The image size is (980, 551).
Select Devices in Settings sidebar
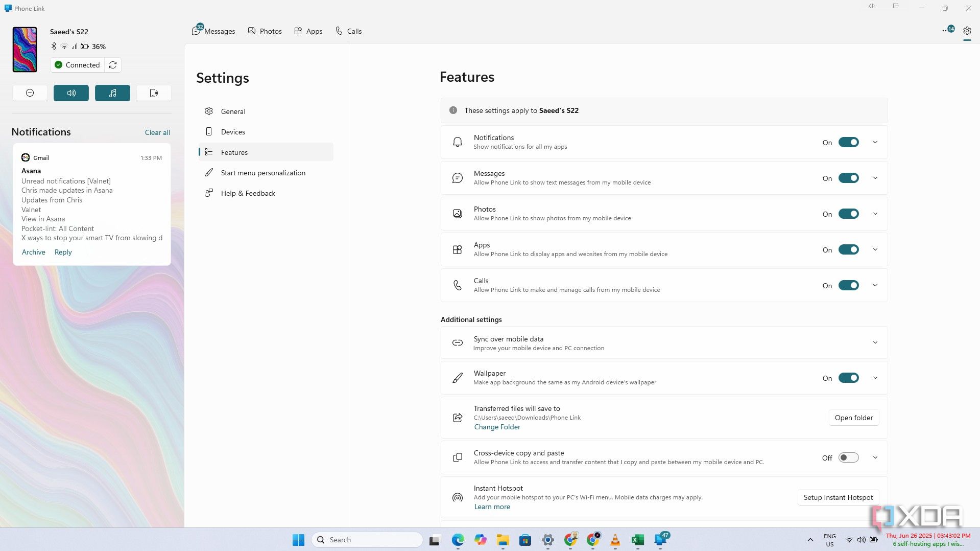click(x=266, y=132)
